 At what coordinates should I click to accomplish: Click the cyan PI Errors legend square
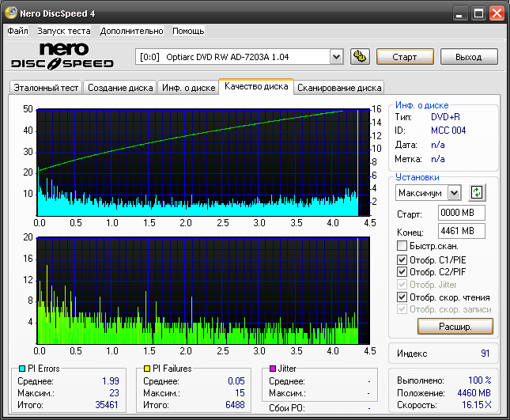point(22,369)
